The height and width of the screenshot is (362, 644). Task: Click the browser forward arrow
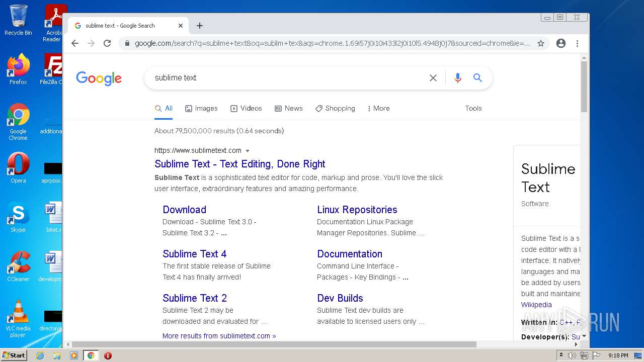91,43
